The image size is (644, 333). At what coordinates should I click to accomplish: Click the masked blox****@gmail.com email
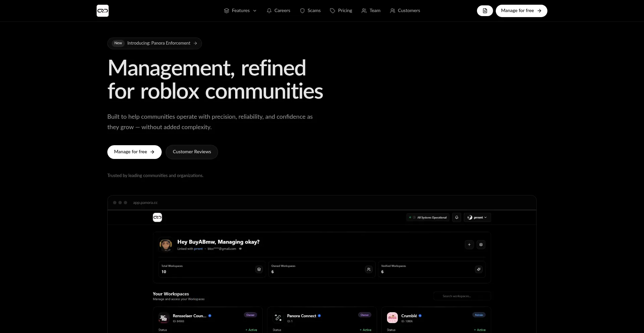point(222,249)
